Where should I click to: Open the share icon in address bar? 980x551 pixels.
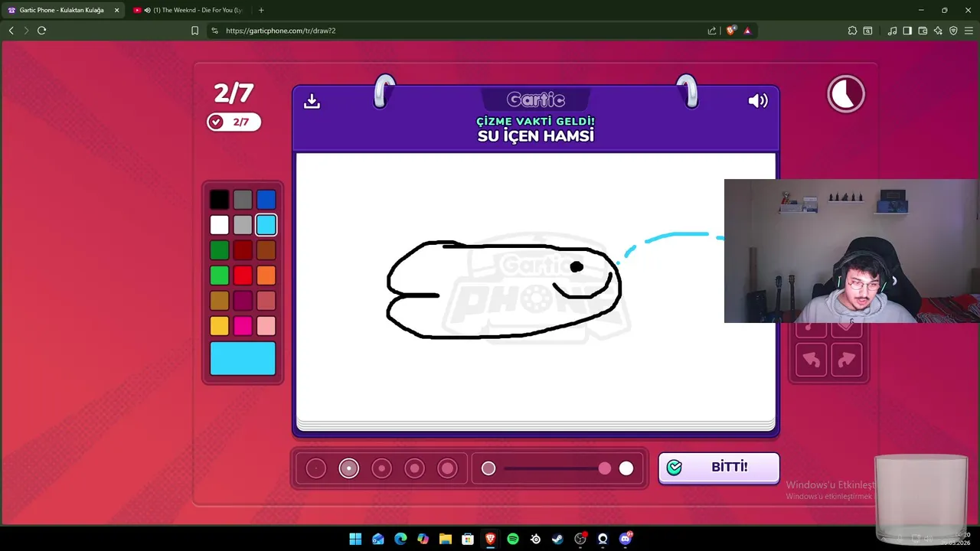coord(712,31)
